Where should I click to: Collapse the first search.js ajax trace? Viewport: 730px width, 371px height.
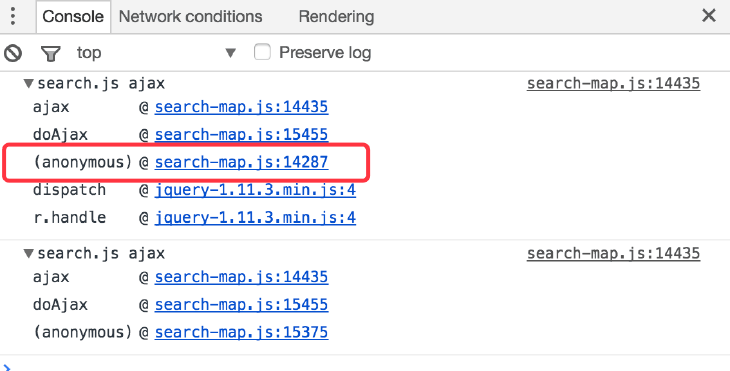(x=29, y=84)
